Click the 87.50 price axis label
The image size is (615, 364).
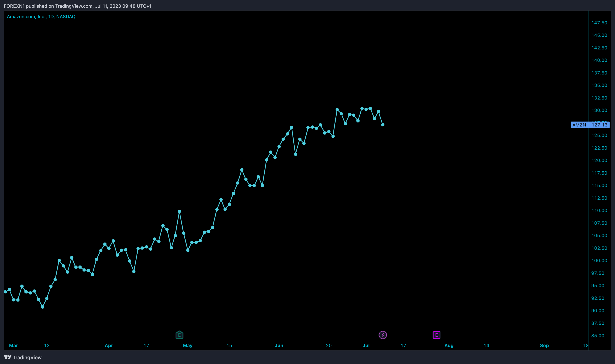pyautogui.click(x=598, y=323)
